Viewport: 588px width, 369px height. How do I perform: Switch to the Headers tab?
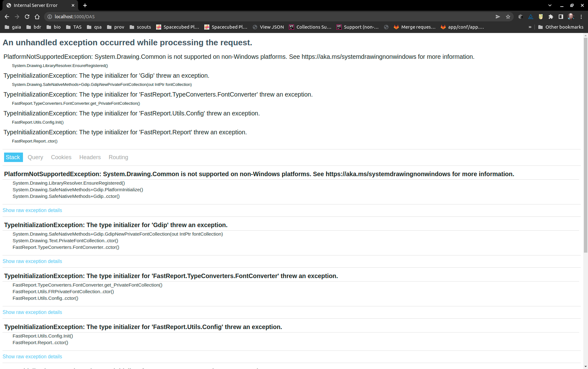pyautogui.click(x=90, y=157)
